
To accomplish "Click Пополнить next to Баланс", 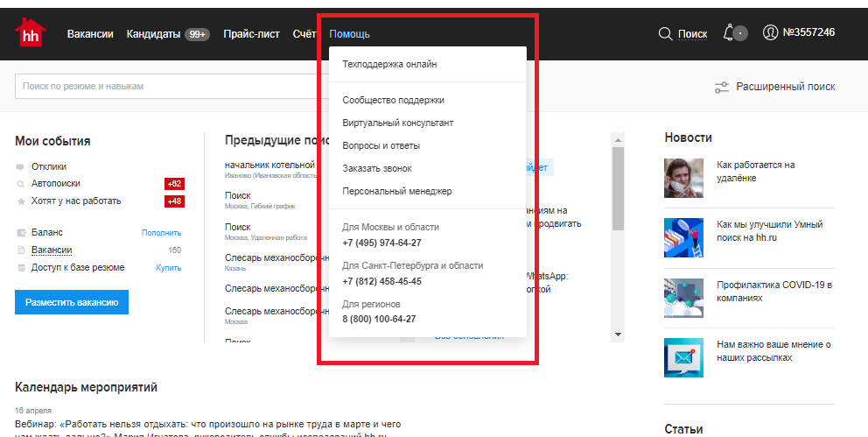I will coord(161,233).
